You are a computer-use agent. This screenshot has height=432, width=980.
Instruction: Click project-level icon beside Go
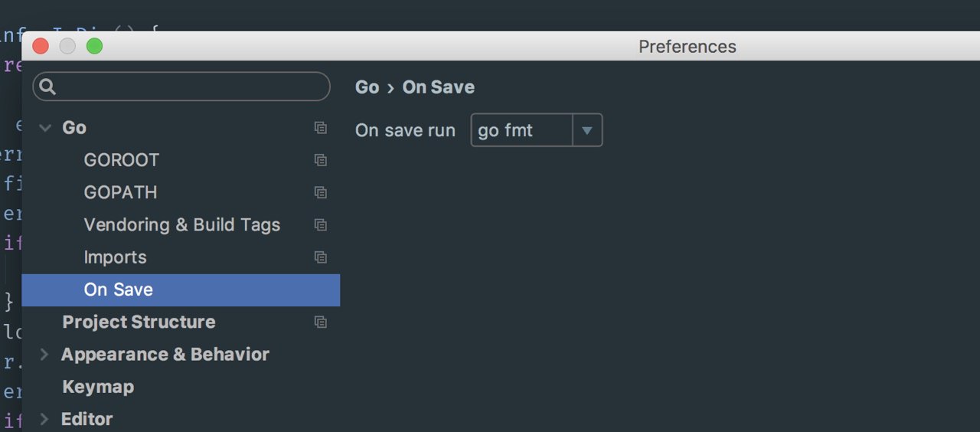321,128
